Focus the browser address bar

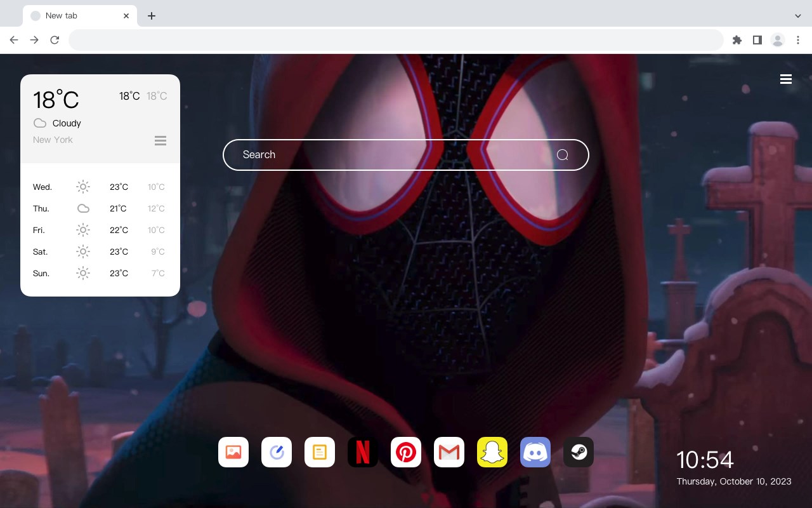coord(396,40)
